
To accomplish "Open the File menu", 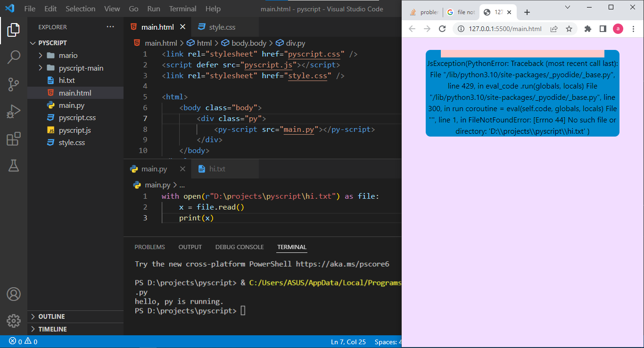I will tap(30, 8).
